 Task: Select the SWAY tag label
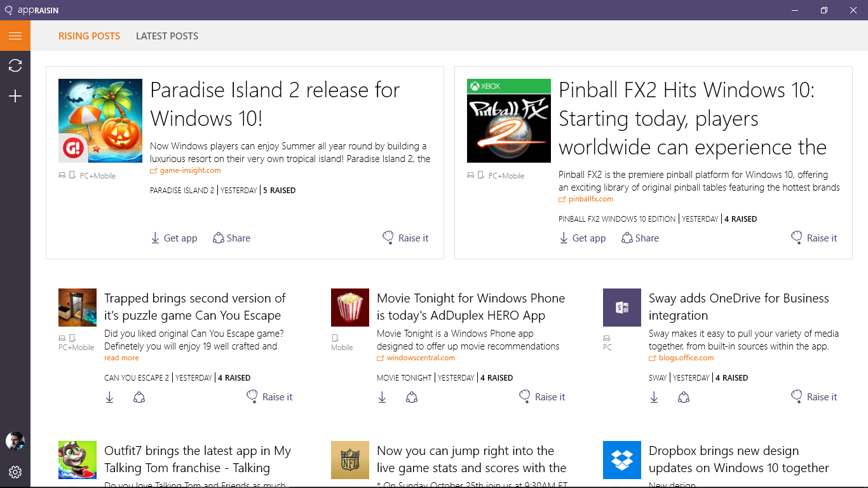[x=658, y=377]
